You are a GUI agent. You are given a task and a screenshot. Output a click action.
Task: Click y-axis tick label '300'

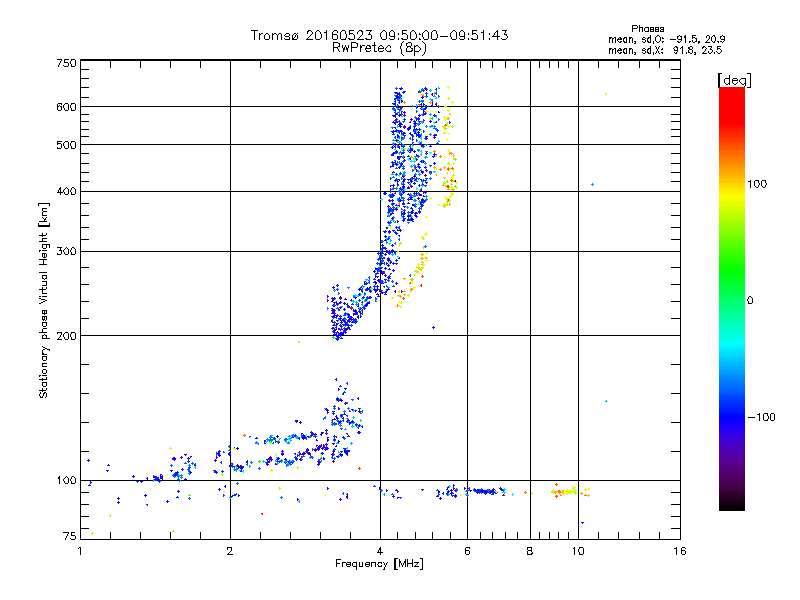(67, 252)
